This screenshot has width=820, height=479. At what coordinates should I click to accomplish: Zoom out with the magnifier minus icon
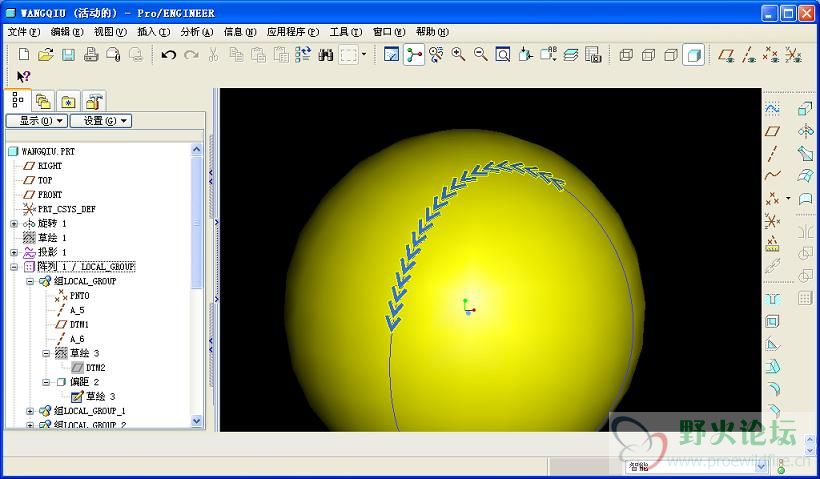[x=481, y=54]
